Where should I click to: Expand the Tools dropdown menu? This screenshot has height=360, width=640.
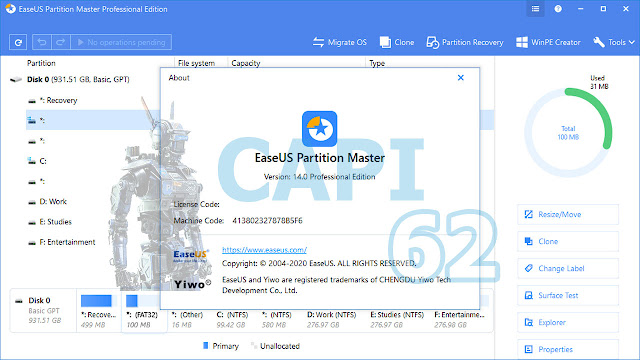tap(614, 42)
